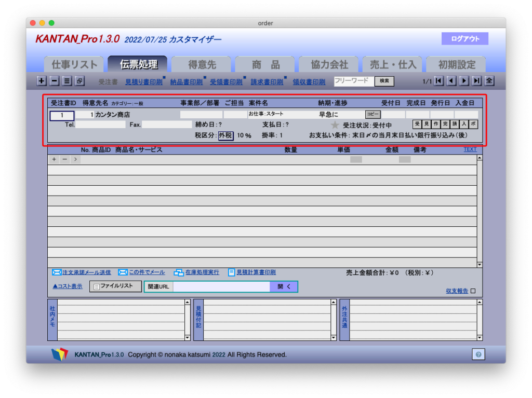Click the KANTAN_Pro footer logo

(x=60, y=354)
